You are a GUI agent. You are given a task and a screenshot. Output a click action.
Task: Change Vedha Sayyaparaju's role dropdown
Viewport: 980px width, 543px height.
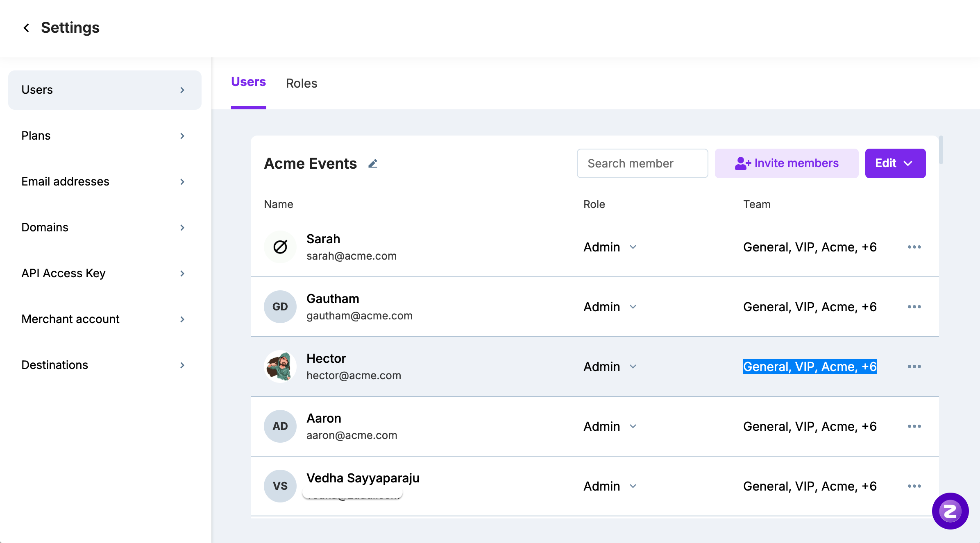pyautogui.click(x=610, y=486)
